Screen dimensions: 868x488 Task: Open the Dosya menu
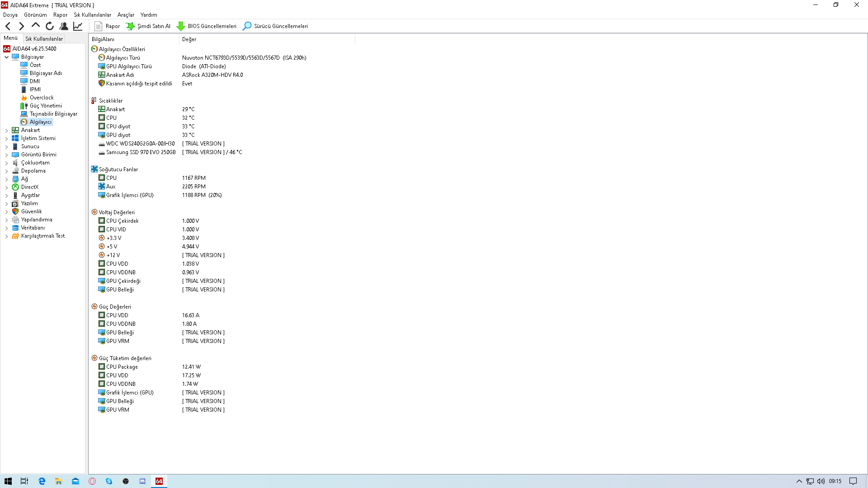(10, 15)
